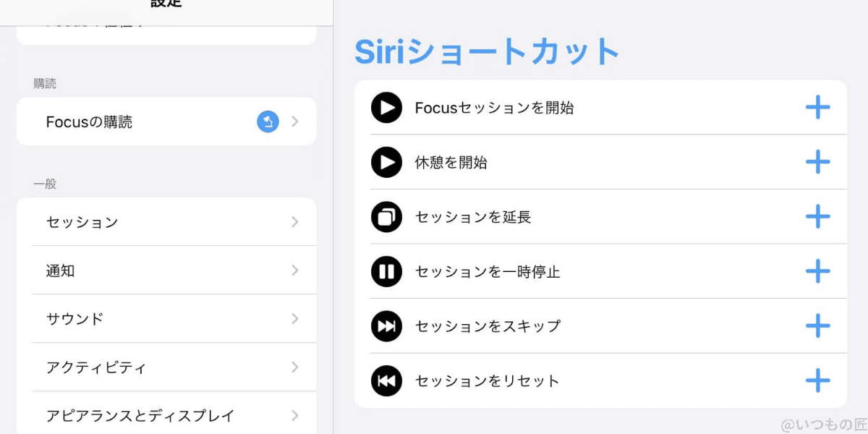Open アピアランスとディスプレイ settings
868x434 pixels.
166,414
